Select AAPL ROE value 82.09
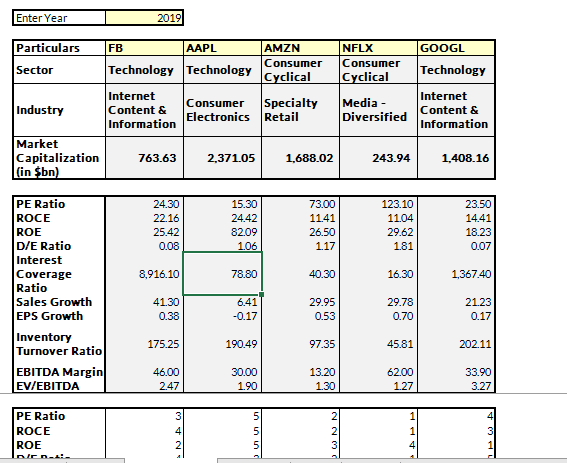This screenshot has width=567, height=463. click(x=222, y=232)
